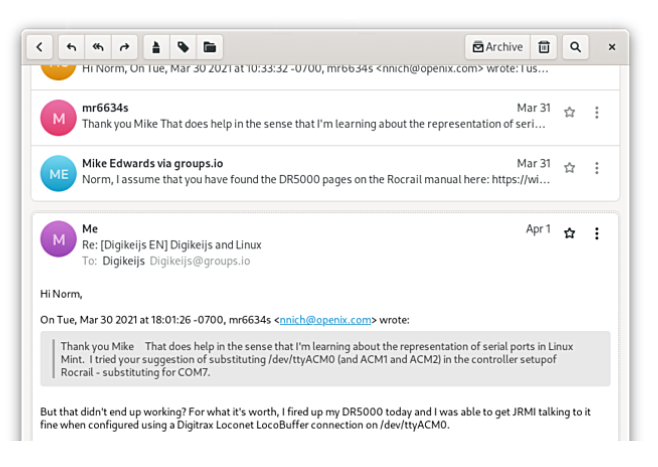Open the mark conversation menu

coord(156,46)
